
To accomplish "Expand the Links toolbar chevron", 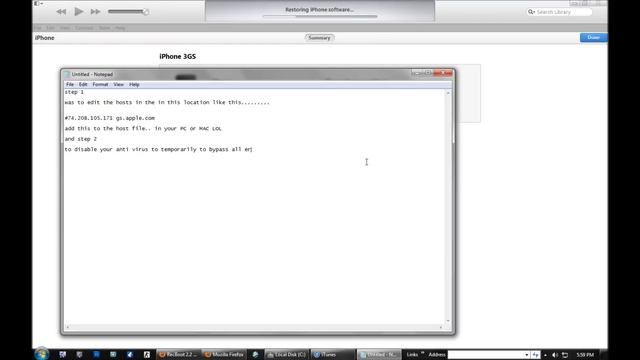I will pyautogui.click(x=422, y=353).
